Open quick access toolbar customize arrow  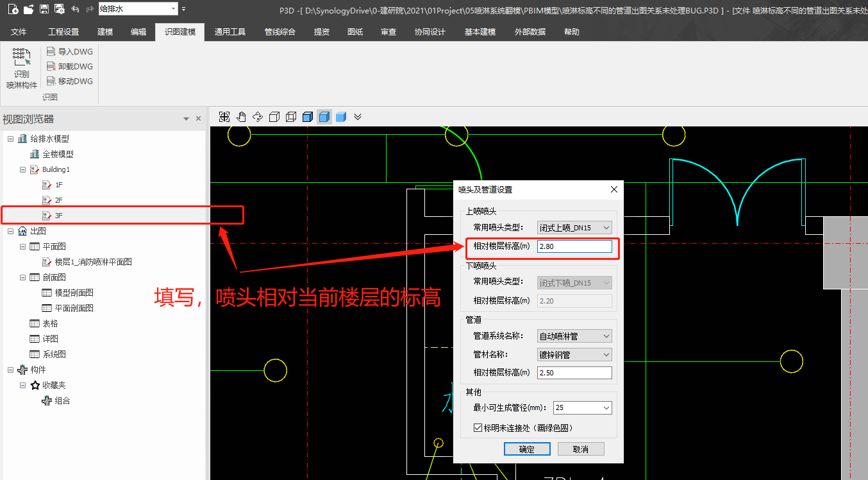click(x=183, y=9)
